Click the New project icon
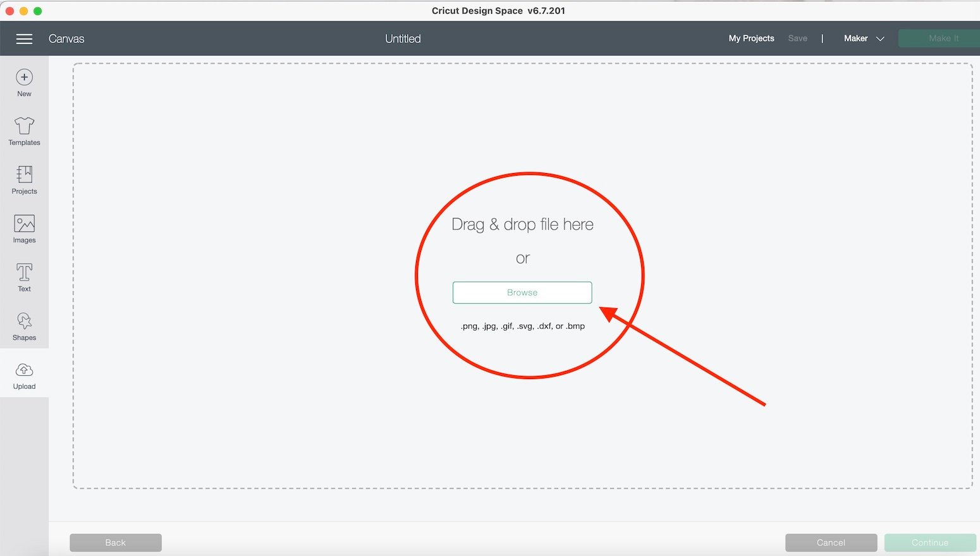This screenshot has height=556, width=980. tap(24, 77)
